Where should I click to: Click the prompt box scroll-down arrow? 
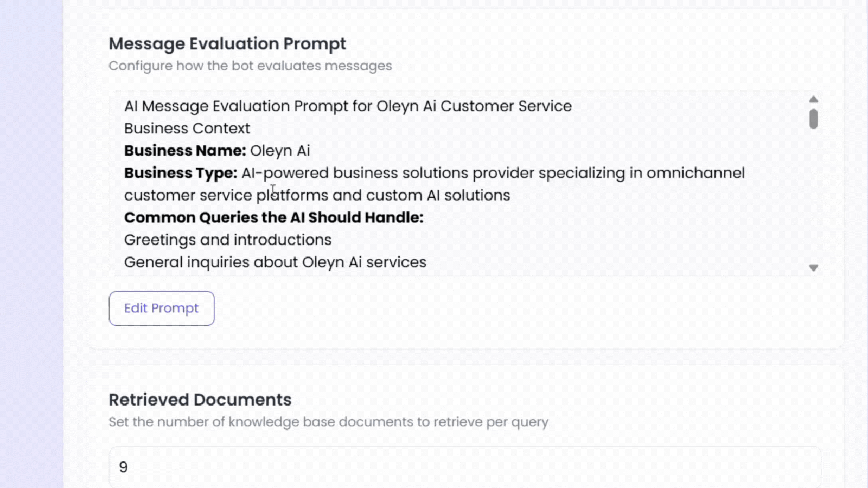(x=813, y=268)
